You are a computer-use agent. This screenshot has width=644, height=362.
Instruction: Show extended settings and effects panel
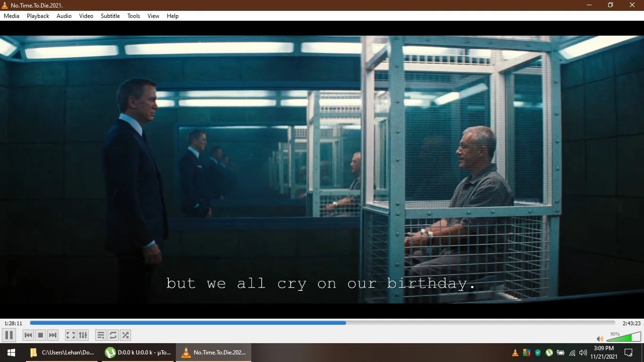pyautogui.click(x=83, y=335)
